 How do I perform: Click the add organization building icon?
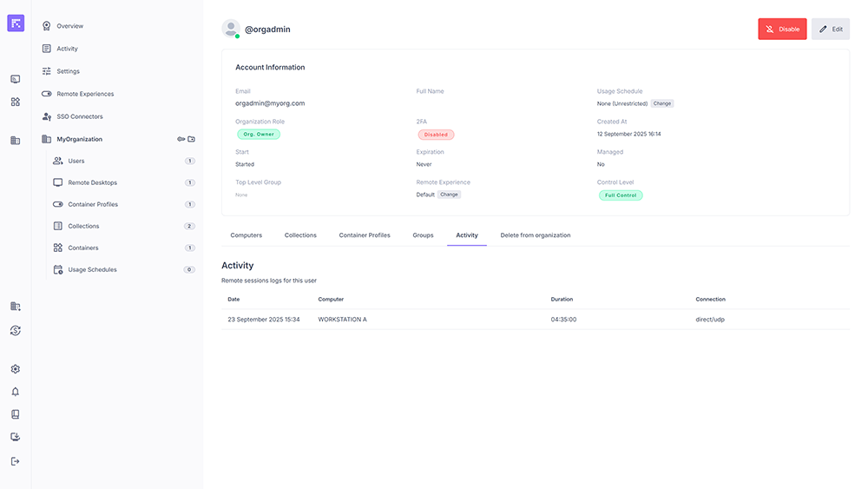(x=15, y=307)
